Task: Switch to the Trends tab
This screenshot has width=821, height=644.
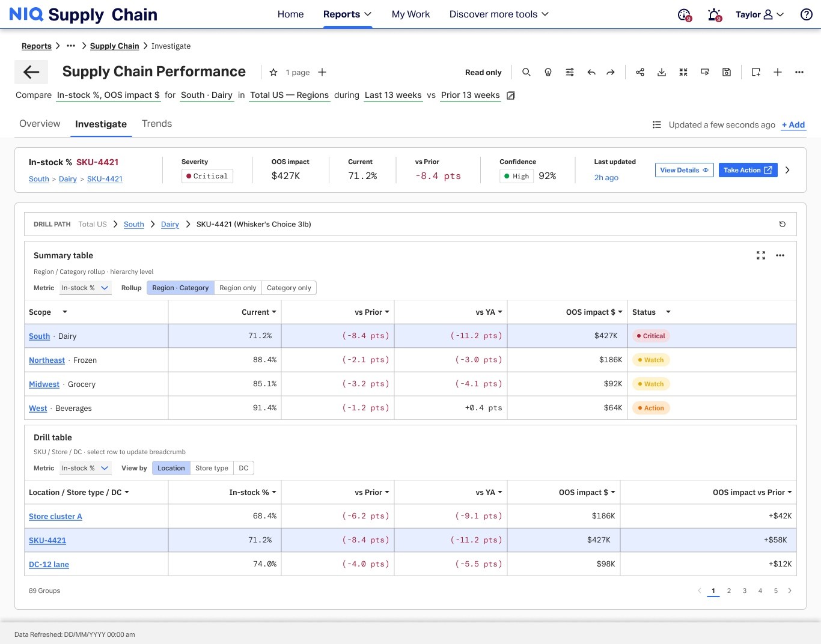Action: click(x=157, y=124)
